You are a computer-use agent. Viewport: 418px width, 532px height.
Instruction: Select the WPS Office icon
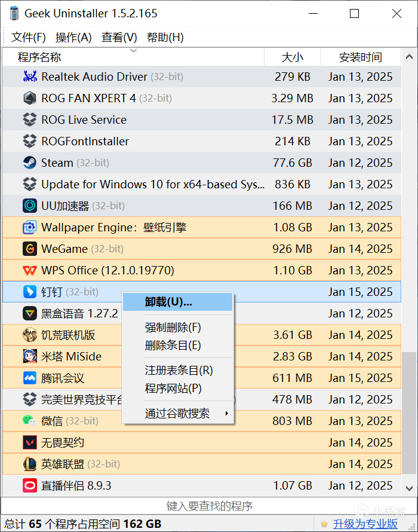pos(30,270)
